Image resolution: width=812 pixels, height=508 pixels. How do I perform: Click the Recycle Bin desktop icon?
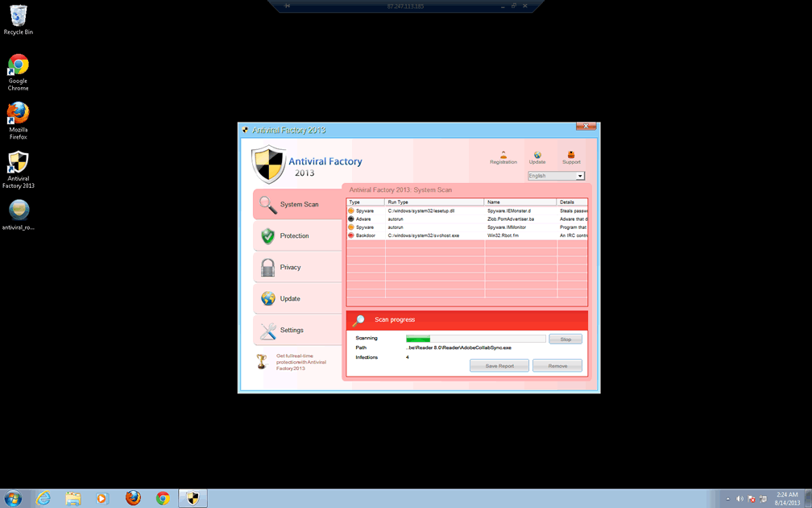point(18,19)
